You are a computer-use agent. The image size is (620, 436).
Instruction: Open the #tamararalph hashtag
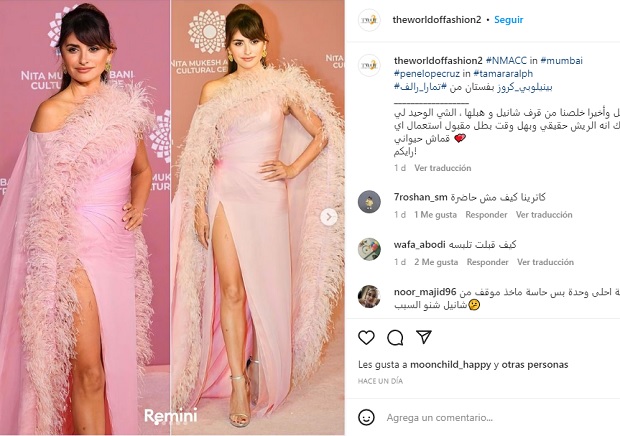coord(503,74)
